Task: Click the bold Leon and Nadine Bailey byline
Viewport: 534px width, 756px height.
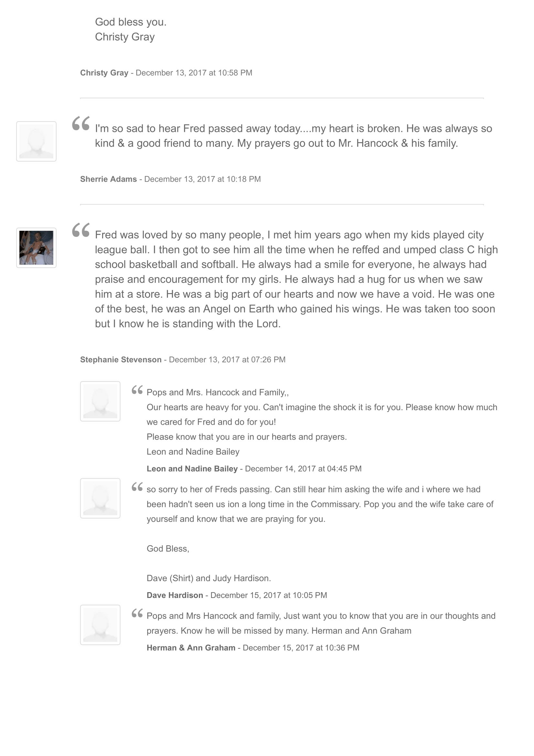Action: 192,469
